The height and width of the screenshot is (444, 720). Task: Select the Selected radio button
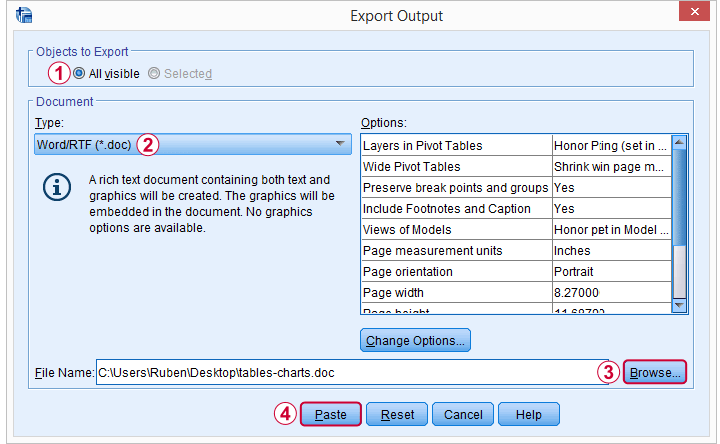153,73
